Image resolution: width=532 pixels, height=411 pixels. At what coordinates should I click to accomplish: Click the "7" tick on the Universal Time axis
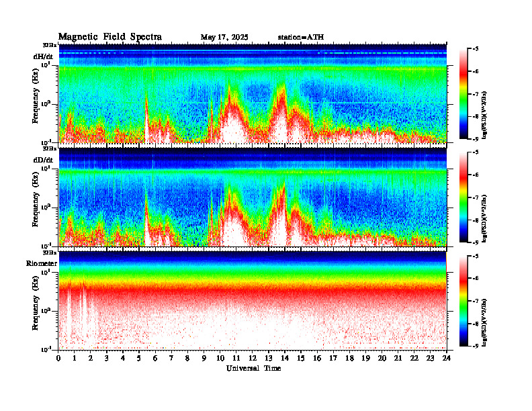pyautogui.click(x=171, y=359)
